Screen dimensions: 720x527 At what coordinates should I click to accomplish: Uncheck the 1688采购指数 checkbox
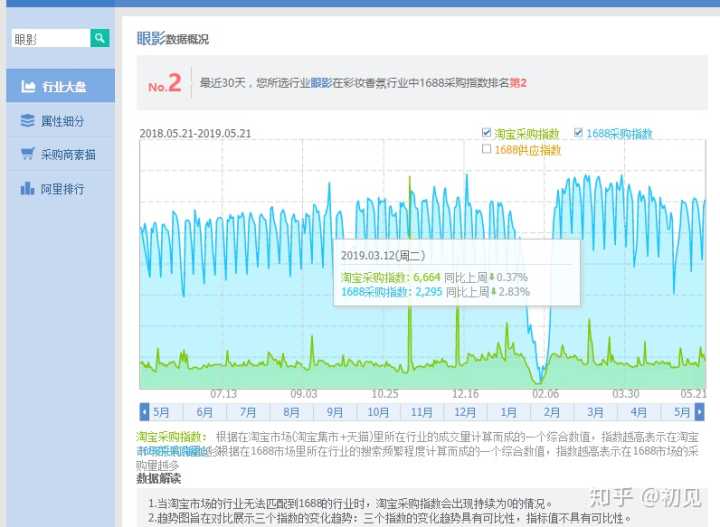[579, 133]
